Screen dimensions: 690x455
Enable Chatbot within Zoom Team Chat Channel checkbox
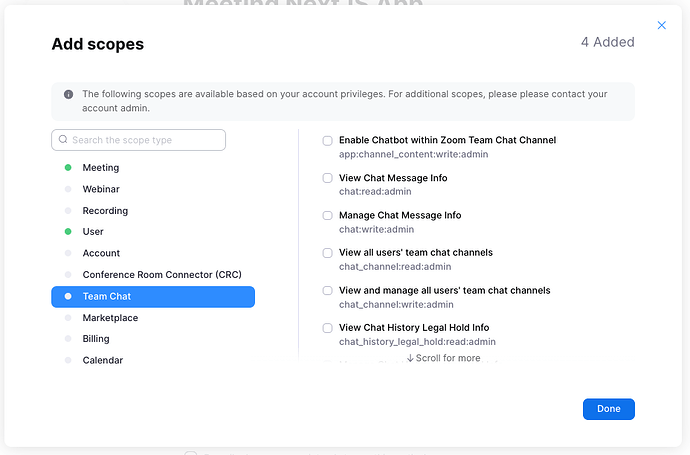(327, 141)
